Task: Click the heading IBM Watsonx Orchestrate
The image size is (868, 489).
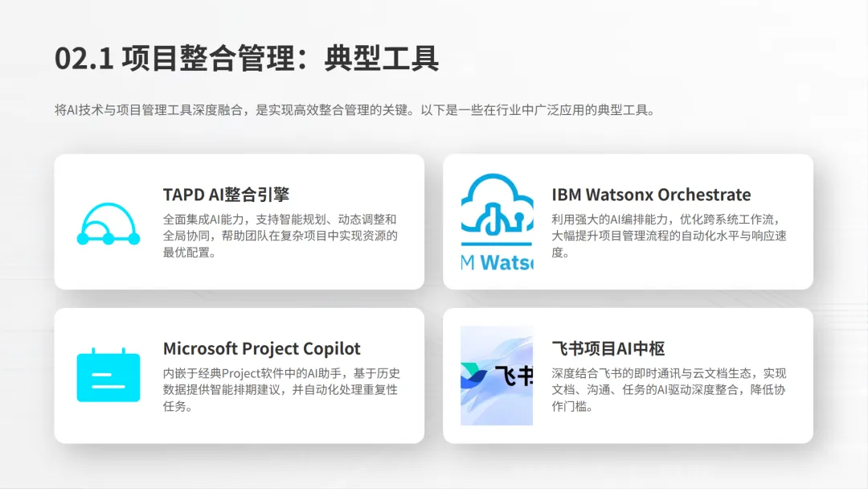Action: point(651,195)
